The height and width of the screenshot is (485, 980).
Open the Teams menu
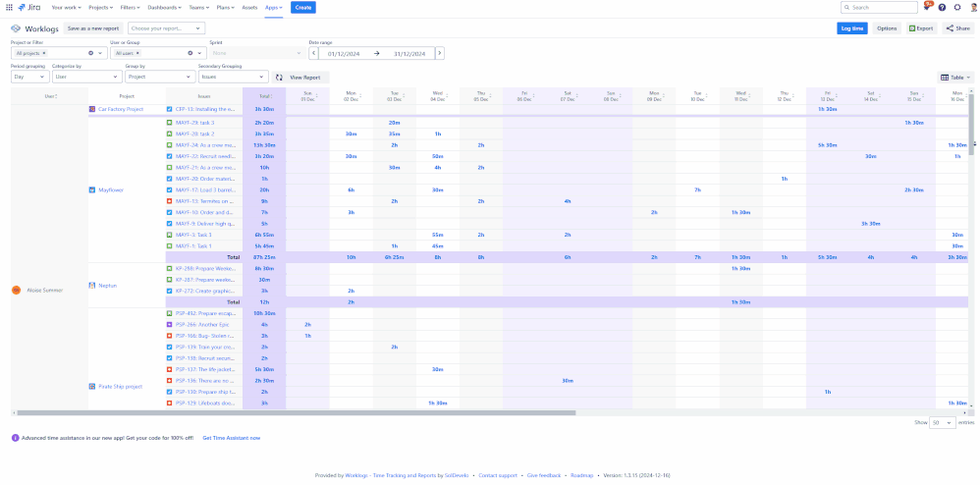click(x=198, y=8)
